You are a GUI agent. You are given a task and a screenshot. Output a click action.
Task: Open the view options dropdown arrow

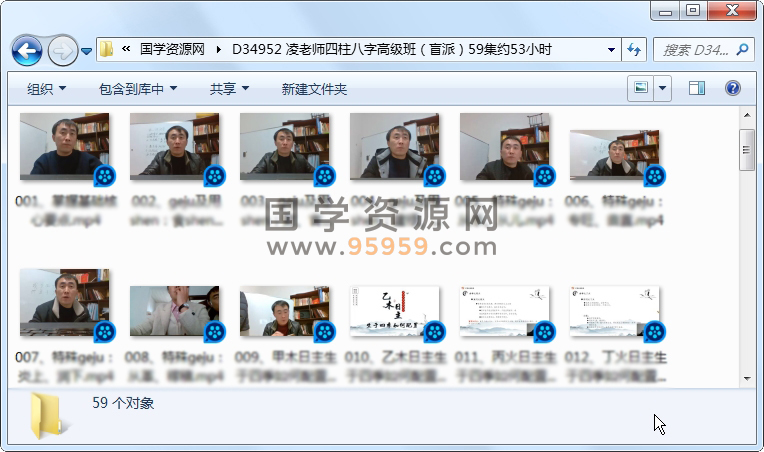tap(663, 89)
